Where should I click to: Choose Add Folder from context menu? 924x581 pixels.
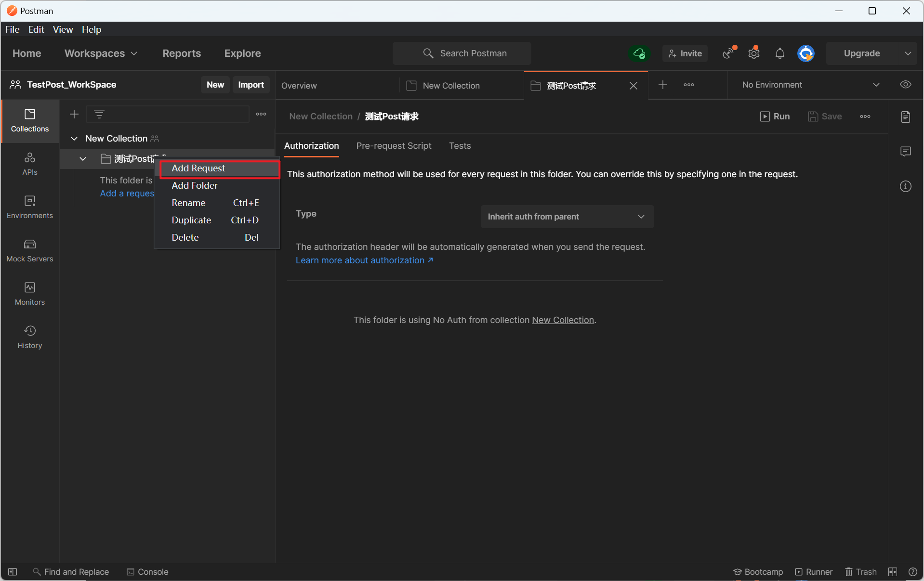(x=217, y=186)
